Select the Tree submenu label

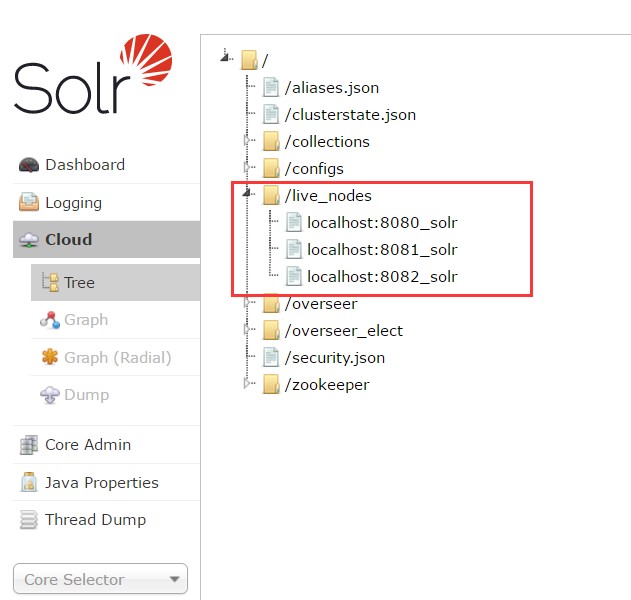(x=80, y=282)
